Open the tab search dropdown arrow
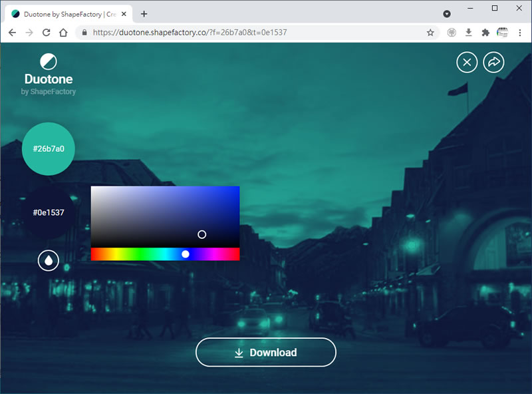Screen dimensions: 532x394 447,13
